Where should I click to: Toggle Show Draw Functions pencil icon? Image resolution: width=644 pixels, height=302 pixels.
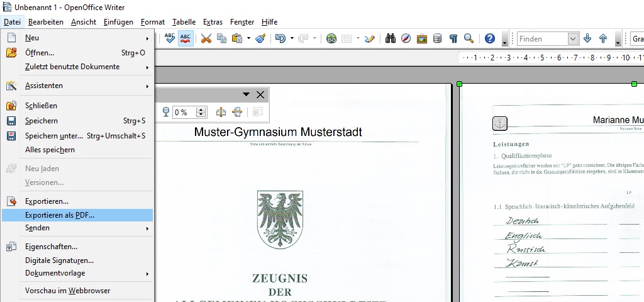pyautogui.click(x=369, y=38)
